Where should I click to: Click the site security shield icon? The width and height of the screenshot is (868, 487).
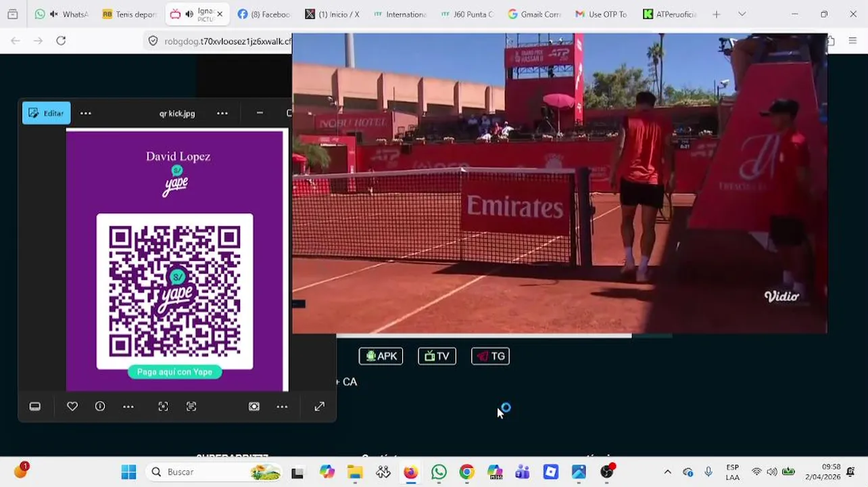pos(153,41)
